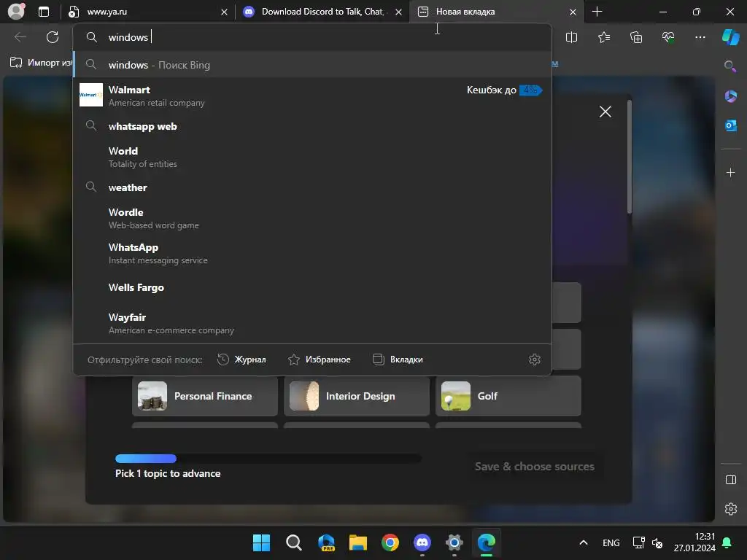Open Импорт избранного bookmarks bar item

(x=41, y=63)
